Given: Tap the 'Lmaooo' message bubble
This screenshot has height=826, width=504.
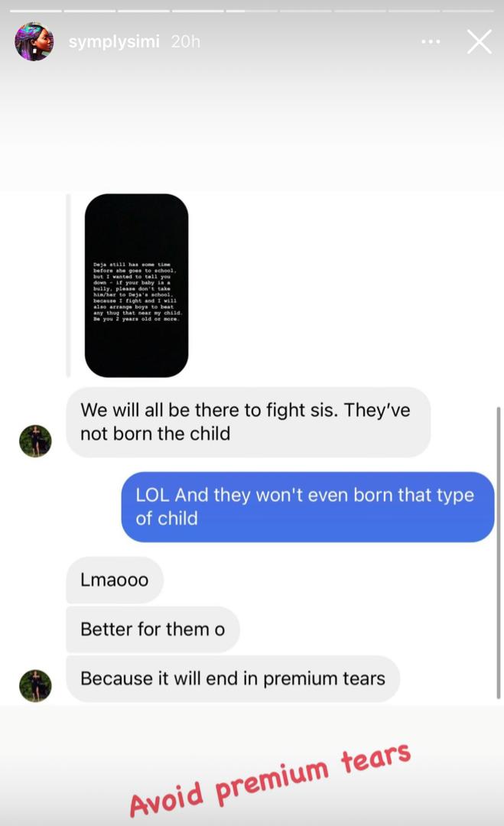Looking at the screenshot, I should (114, 580).
